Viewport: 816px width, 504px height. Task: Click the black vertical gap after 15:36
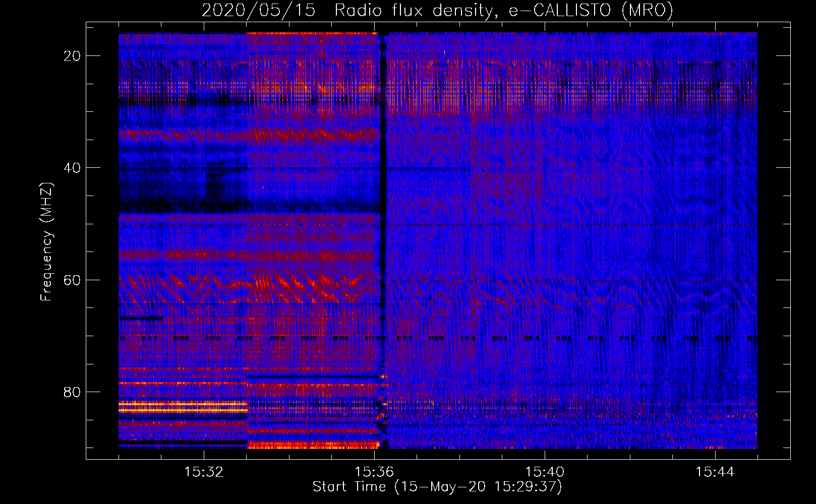383,241
